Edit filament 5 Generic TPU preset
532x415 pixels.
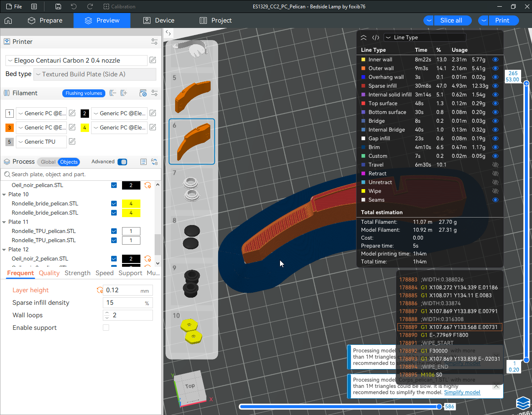point(72,142)
